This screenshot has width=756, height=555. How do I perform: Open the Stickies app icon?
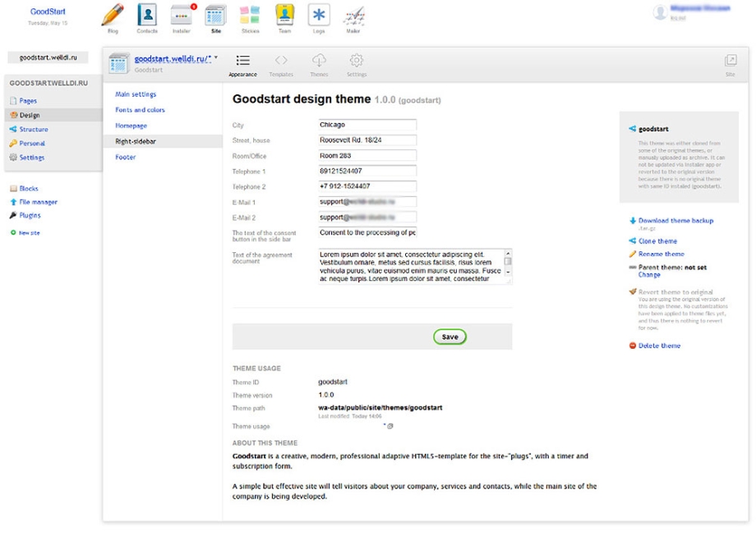(250, 16)
